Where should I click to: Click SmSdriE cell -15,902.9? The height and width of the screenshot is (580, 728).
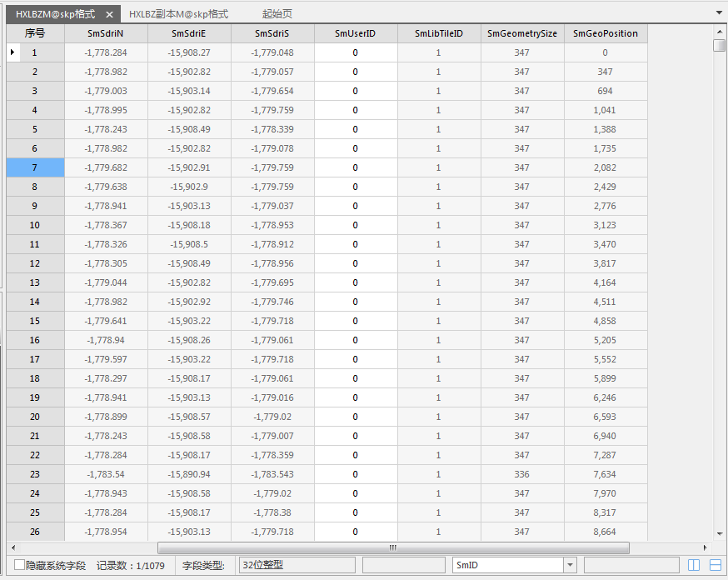point(189,187)
